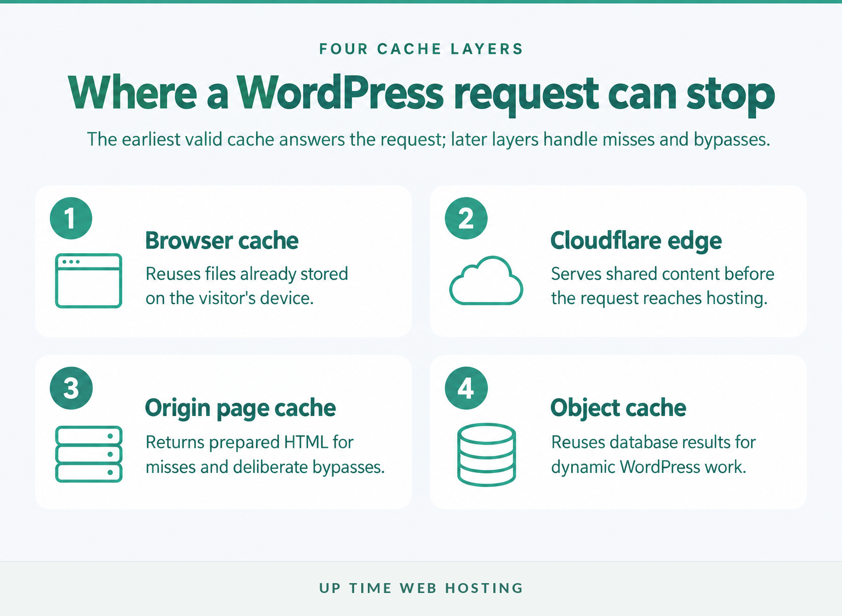Viewport: 842px width, 616px height.
Task: Click the number 4 circle badge
Action: (466, 388)
